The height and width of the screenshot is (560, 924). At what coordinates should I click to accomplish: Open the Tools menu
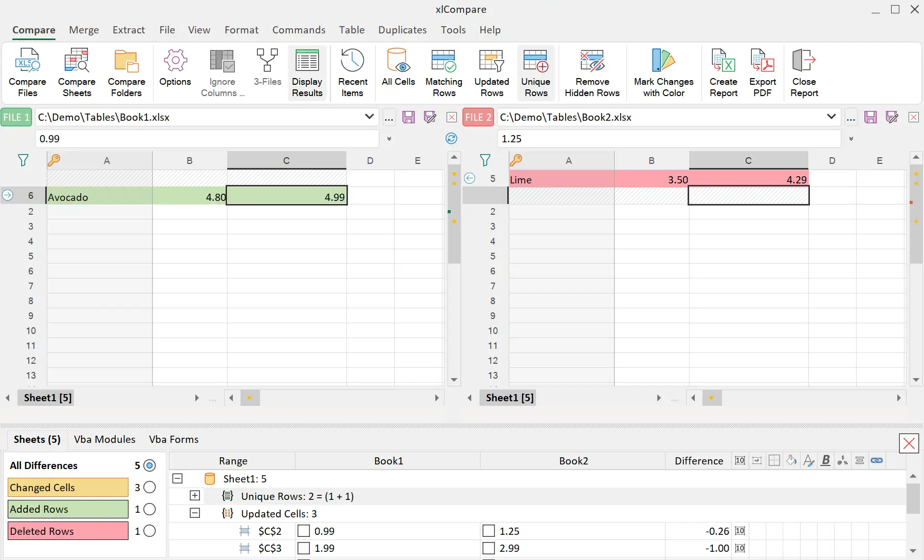pyautogui.click(x=453, y=30)
